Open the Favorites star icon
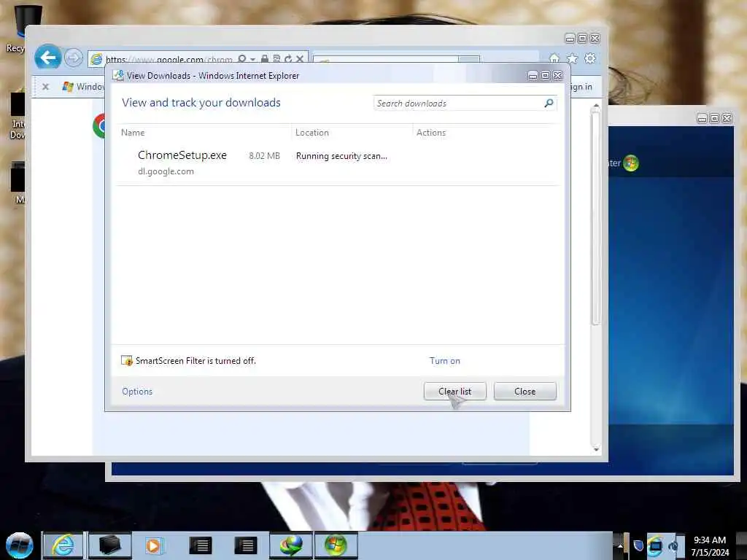The width and height of the screenshot is (747, 560). (572, 58)
